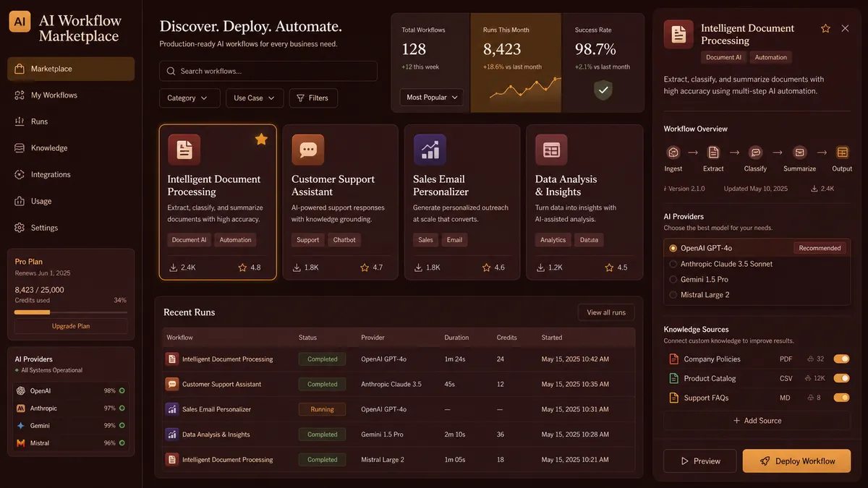Image resolution: width=868 pixels, height=488 pixels.
Task: Click the Company Policies PDF file icon
Action: (x=673, y=359)
